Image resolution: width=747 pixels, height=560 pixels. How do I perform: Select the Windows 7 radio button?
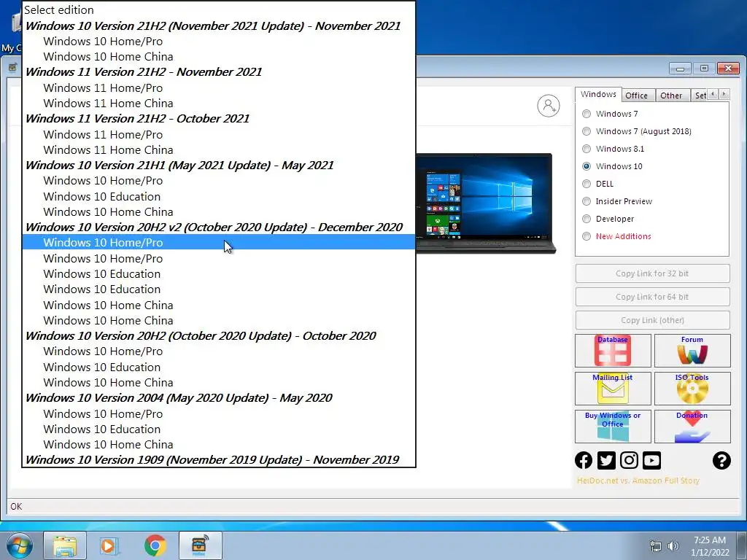(x=587, y=114)
